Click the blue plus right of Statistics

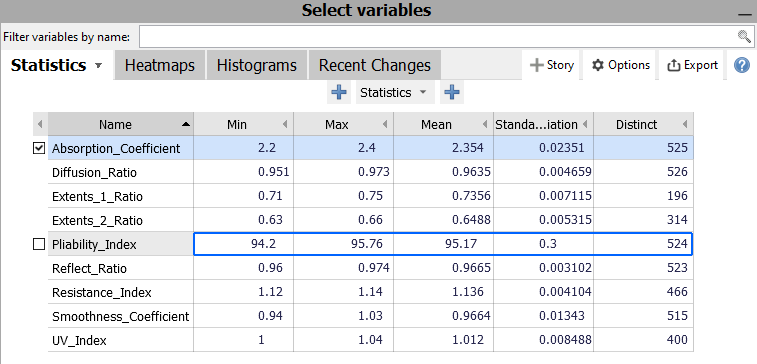click(x=451, y=92)
